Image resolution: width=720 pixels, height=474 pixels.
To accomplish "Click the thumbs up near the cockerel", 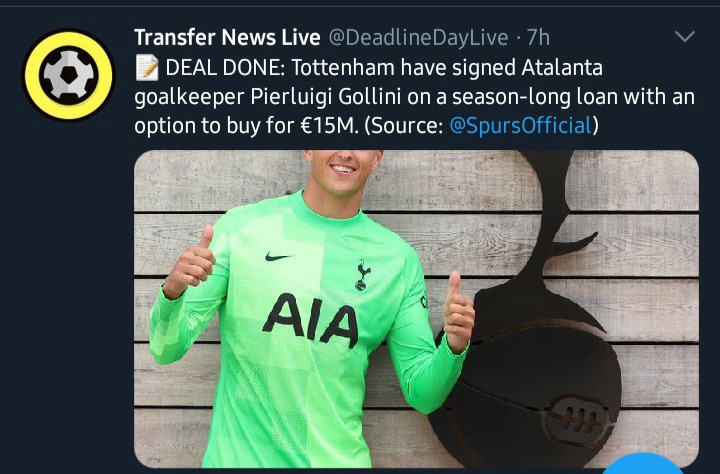I will tap(458, 312).
